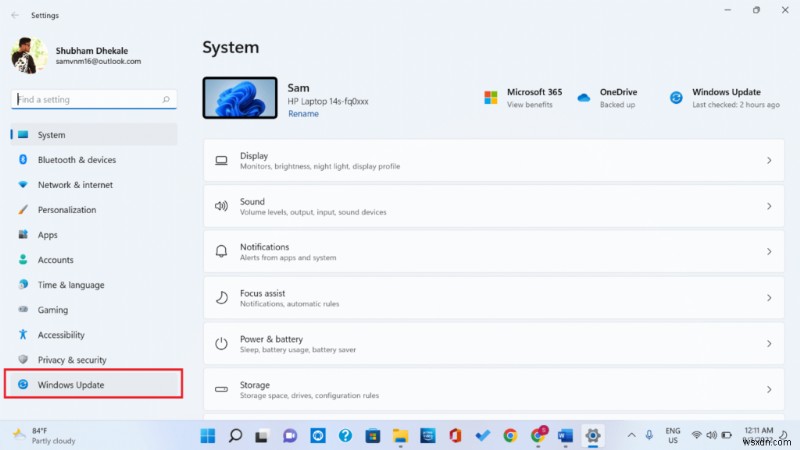Screen dimensions: 800x450
Task: Click the Notifications bell icon
Action: (x=221, y=252)
